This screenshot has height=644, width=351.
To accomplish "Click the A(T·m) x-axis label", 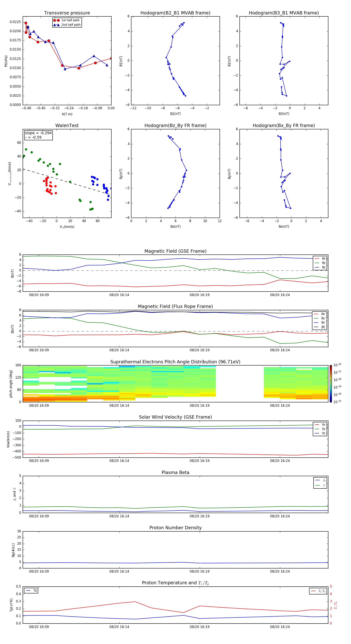I will coord(67,114).
